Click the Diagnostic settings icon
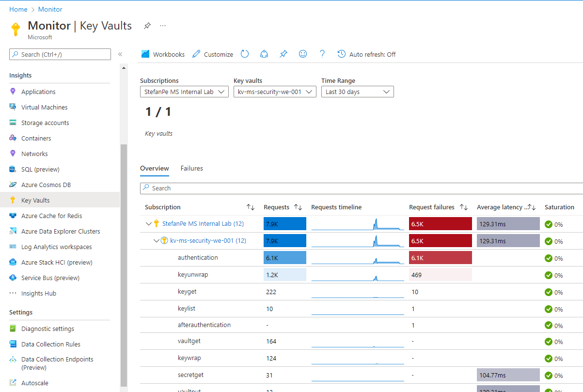The image size is (583, 392). click(x=13, y=329)
